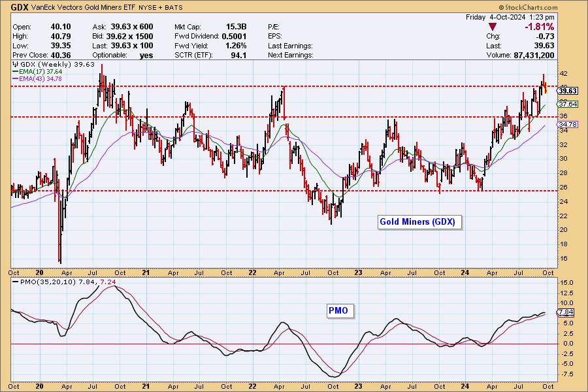
Task: Click the Low value 39.35
Action: (x=61, y=46)
